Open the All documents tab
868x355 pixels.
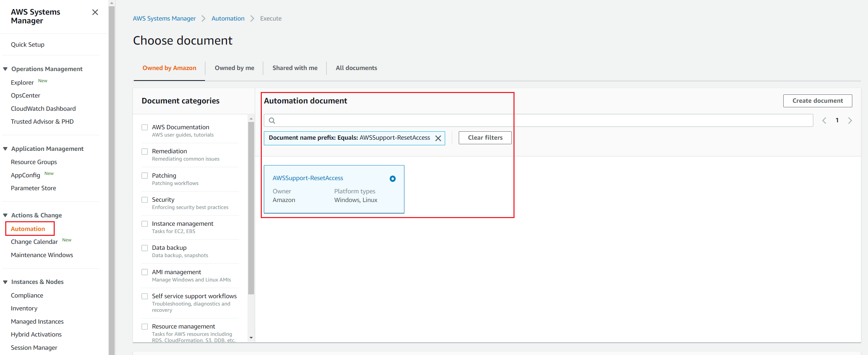click(x=356, y=68)
